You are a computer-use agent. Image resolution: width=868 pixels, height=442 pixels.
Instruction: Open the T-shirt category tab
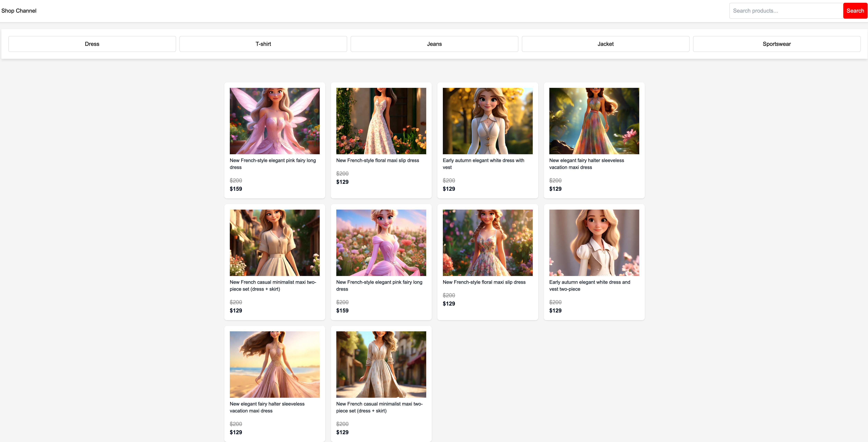[x=263, y=44]
